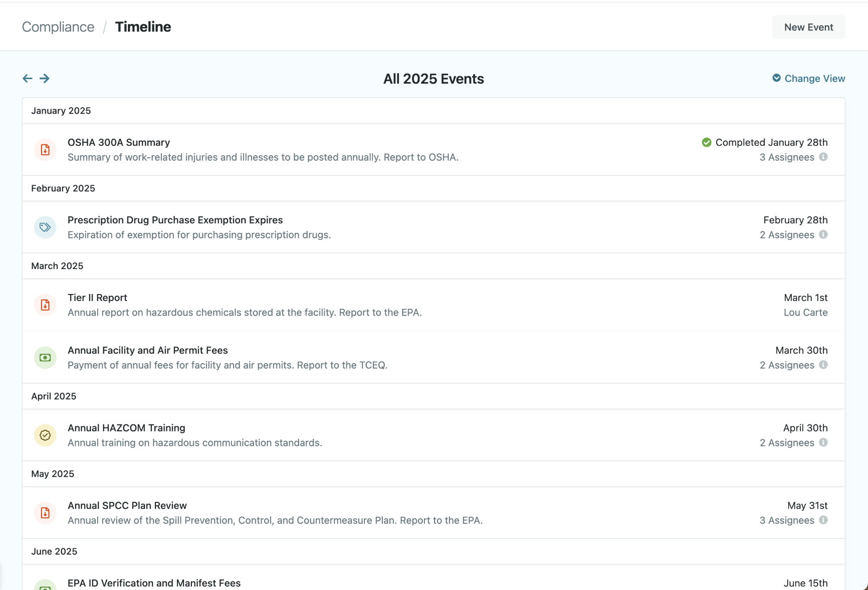Select the tag icon for Prescription Drug Exemption

(45, 227)
